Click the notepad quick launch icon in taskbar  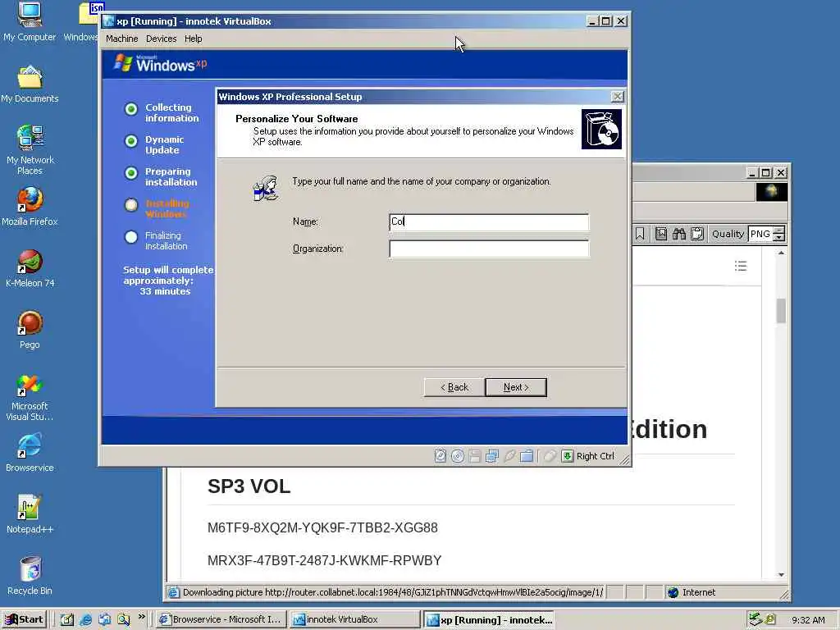[66, 619]
